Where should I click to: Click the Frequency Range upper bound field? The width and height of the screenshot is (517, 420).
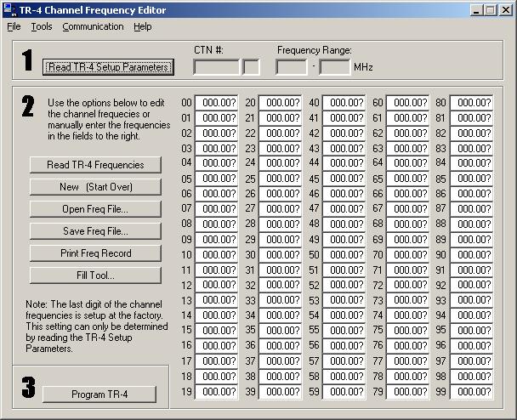click(334, 67)
